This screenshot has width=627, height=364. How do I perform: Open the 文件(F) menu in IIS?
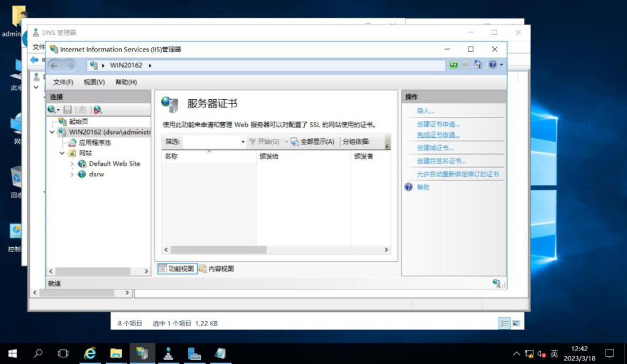click(63, 82)
